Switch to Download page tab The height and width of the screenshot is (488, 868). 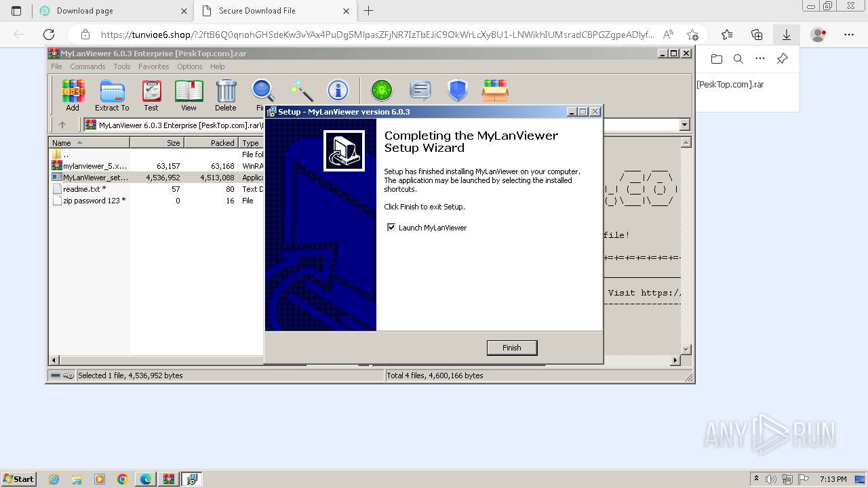(x=112, y=11)
